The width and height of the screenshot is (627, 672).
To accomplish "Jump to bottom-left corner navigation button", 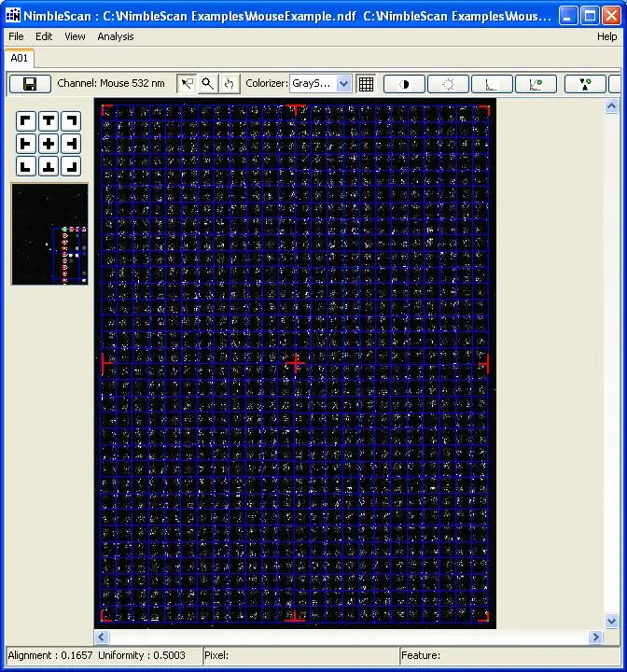I will tap(26, 166).
